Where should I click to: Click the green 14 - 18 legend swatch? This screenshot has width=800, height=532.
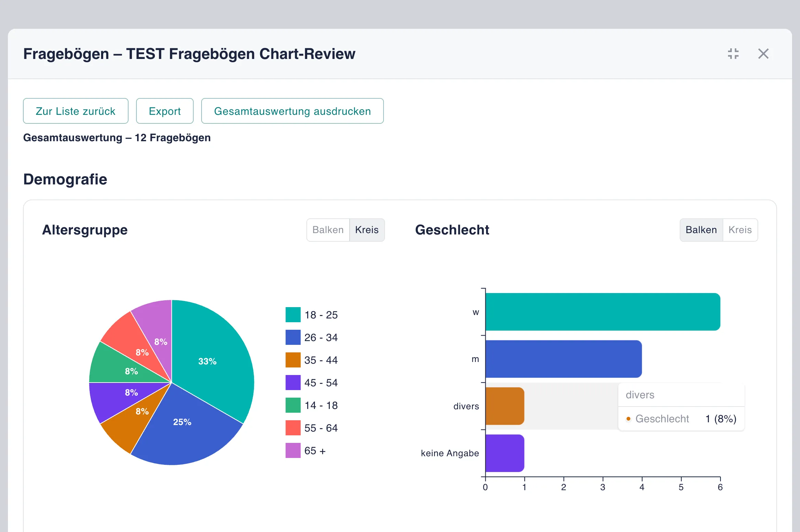[293, 405]
